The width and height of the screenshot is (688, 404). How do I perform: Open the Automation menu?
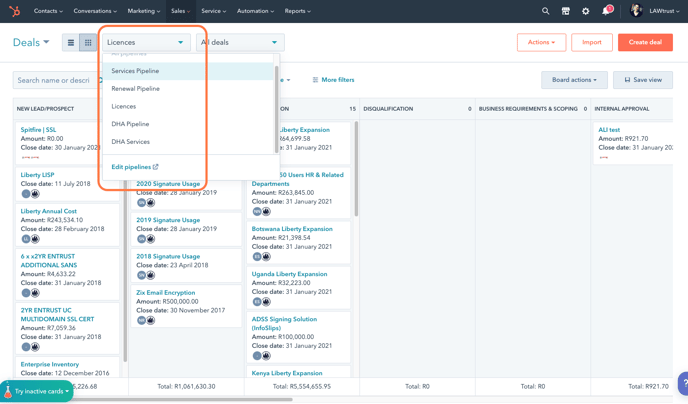point(255,11)
